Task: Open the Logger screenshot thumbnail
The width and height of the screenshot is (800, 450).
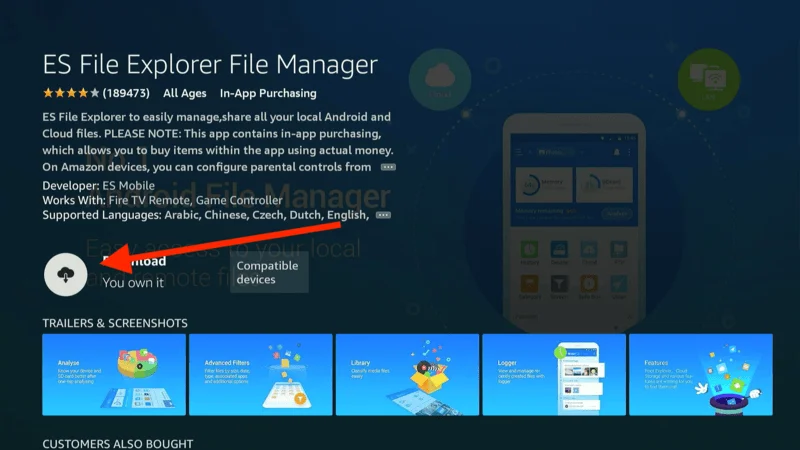Action: (554, 374)
